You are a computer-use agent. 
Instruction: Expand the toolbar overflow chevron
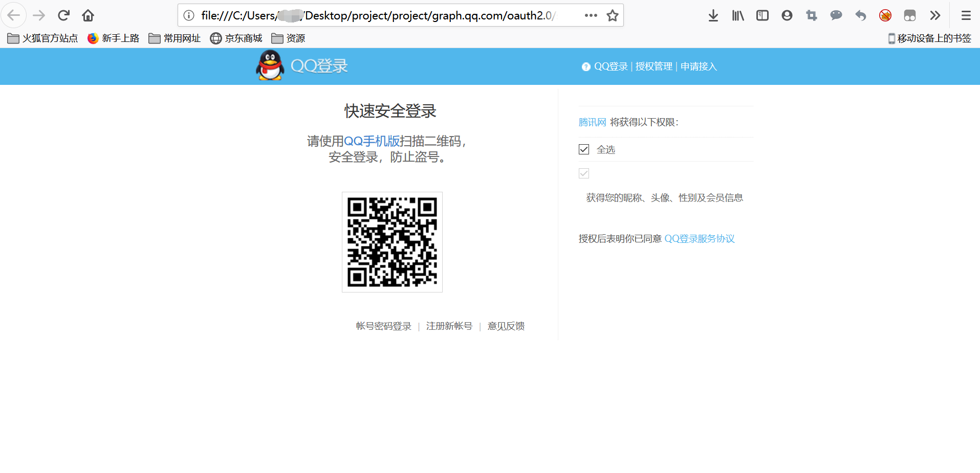click(x=935, y=15)
